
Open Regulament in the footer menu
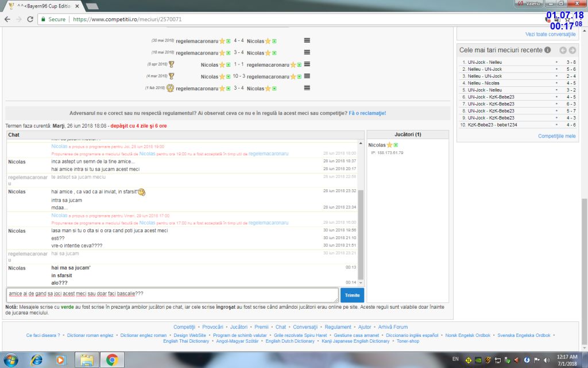(338, 327)
